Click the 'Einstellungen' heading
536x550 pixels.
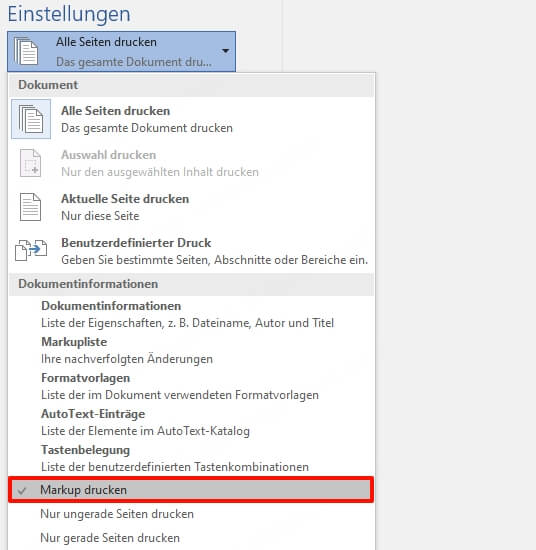coord(69,14)
